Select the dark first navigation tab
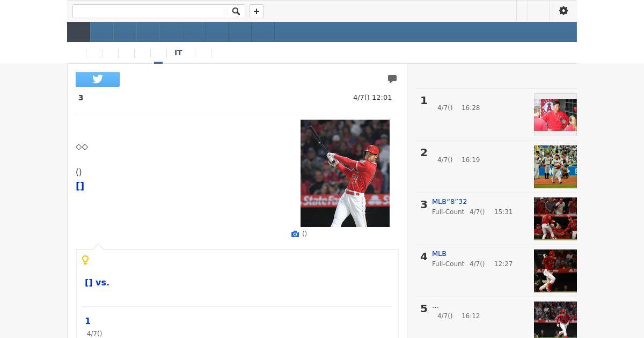The width and height of the screenshot is (644, 338). [x=78, y=32]
